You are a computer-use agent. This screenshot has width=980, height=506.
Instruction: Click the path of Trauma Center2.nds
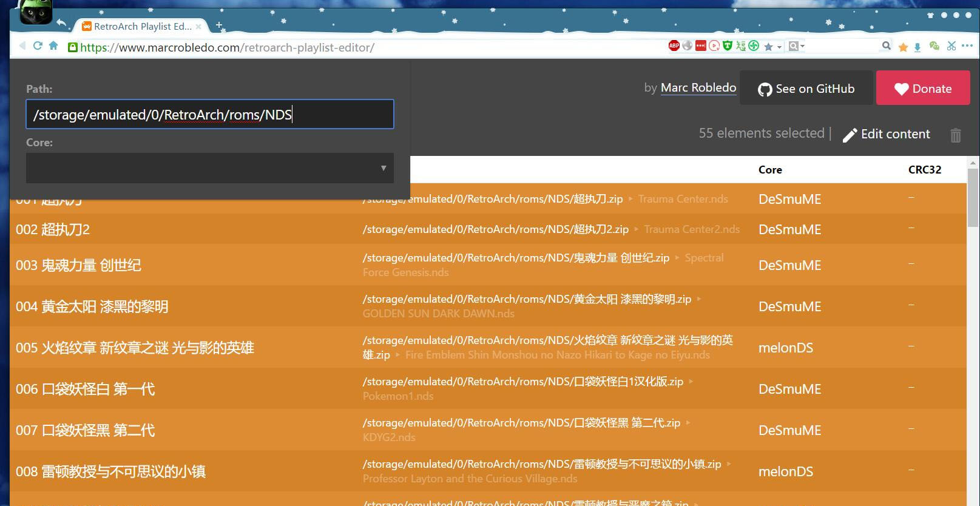point(551,229)
